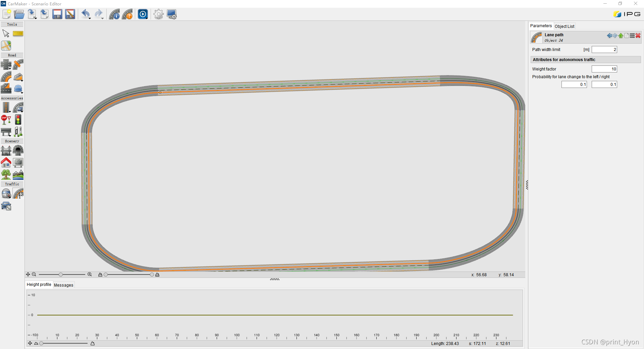Select the lane section tool

coord(6,89)
